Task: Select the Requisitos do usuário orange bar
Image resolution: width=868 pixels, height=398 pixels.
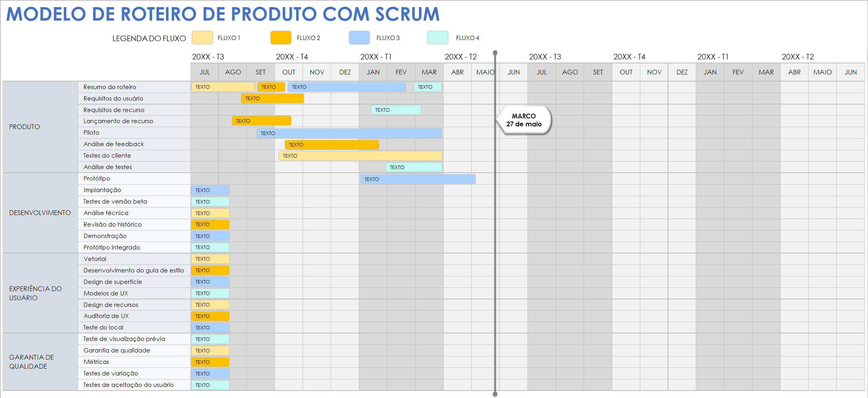Action: [x=272, y=98]
